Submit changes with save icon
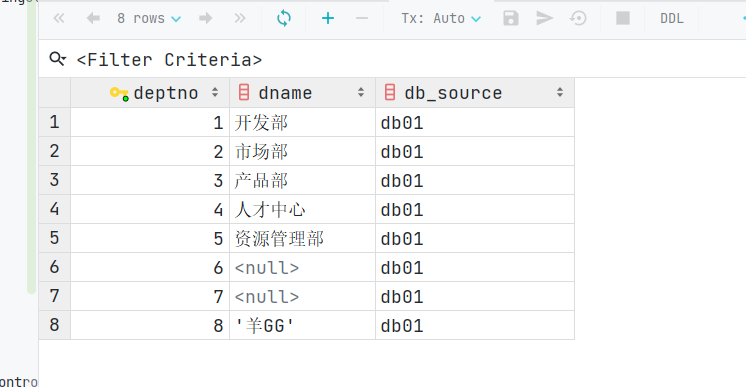 pyautogui.click(x=510, y=19)
